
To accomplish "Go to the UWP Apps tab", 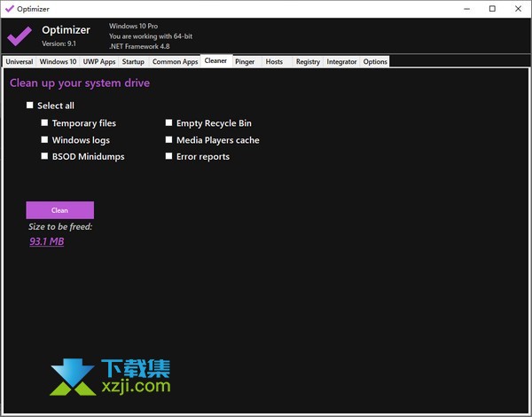I will click(x=99, y=62).
